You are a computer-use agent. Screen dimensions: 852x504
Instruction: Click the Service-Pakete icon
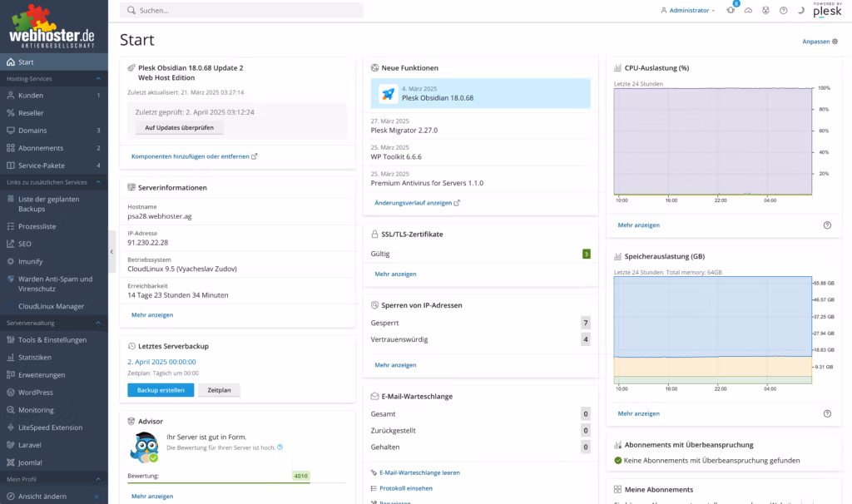10,166
